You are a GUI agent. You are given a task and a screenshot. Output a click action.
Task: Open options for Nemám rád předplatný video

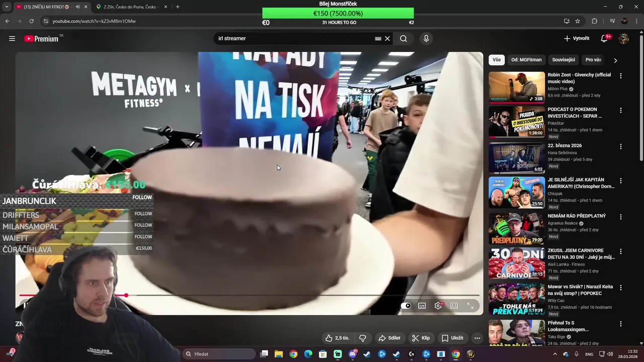point(621,217)
